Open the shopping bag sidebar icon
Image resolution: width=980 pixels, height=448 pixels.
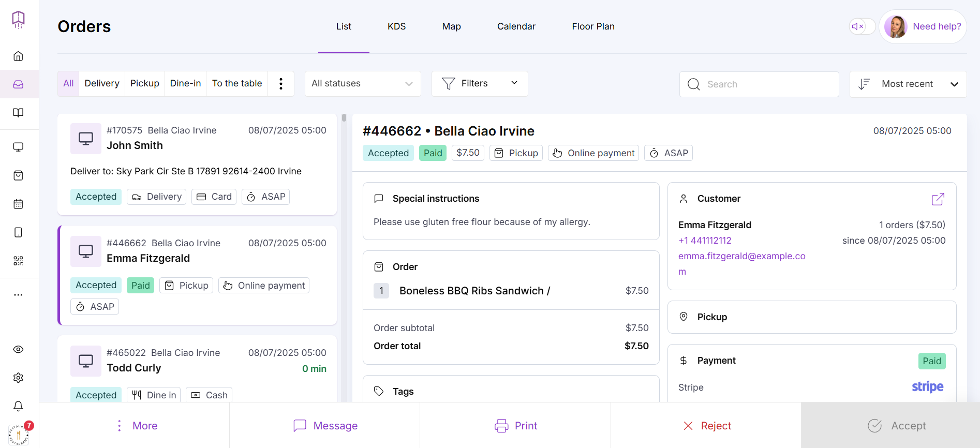pos(18,175)
